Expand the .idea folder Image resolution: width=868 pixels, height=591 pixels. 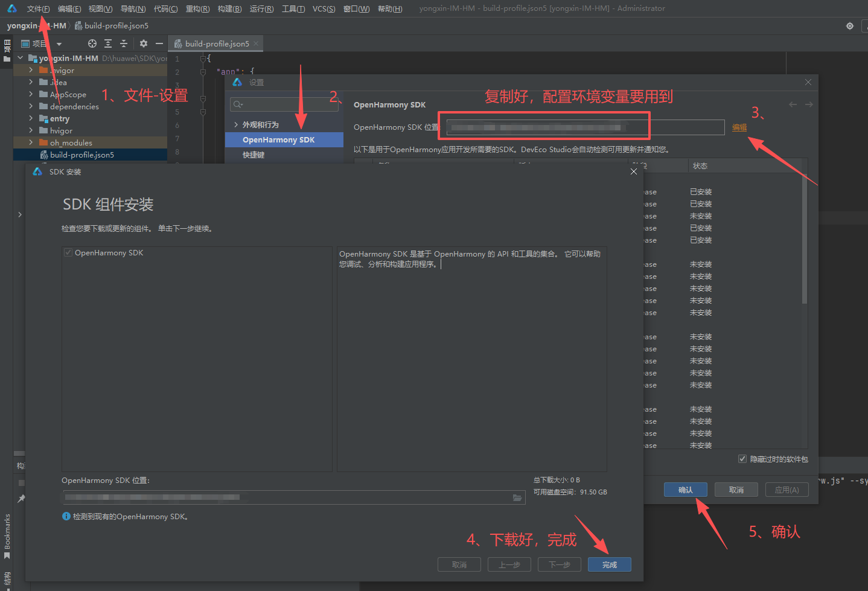click(31, 82)
